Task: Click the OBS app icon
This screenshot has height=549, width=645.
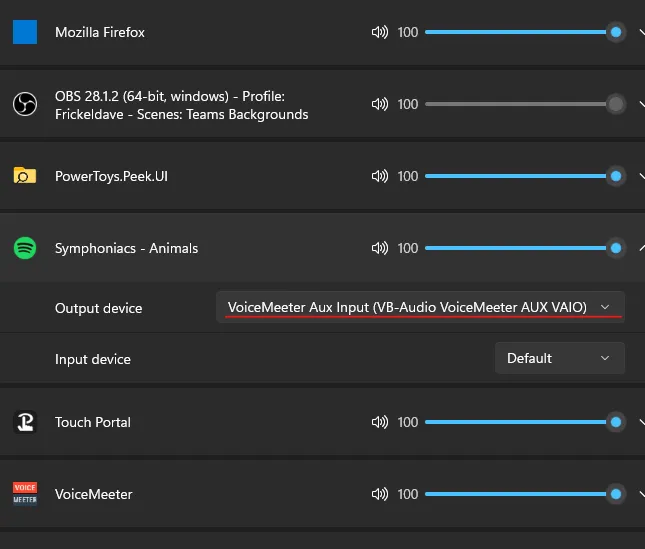Action: point(25,104)
